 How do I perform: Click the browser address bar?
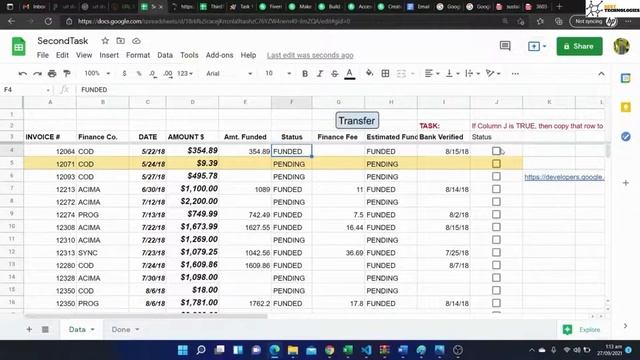[282, 21]
